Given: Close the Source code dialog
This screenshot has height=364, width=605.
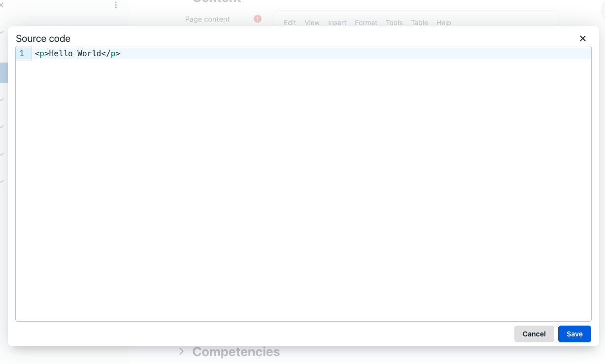Looking at the screenshot, I should 583,38.
